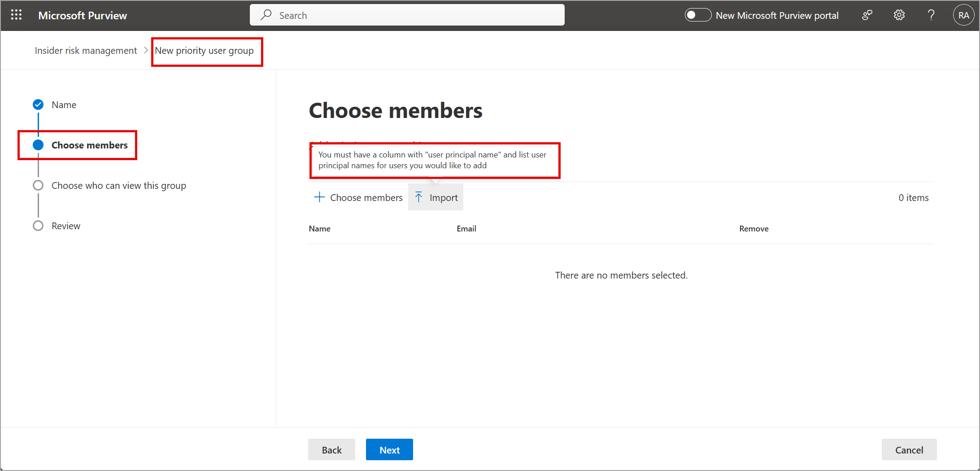Open the help question mark icon

[x=931, y=15]
